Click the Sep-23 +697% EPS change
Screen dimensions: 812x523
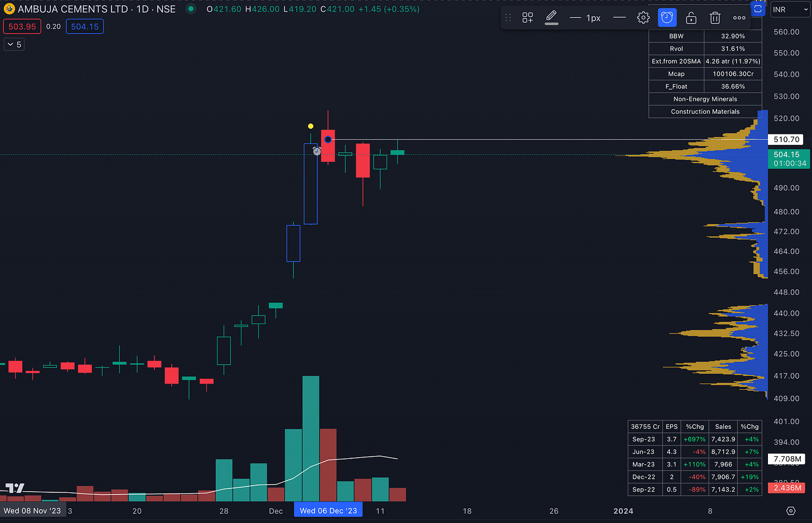[x=695, y=439]
